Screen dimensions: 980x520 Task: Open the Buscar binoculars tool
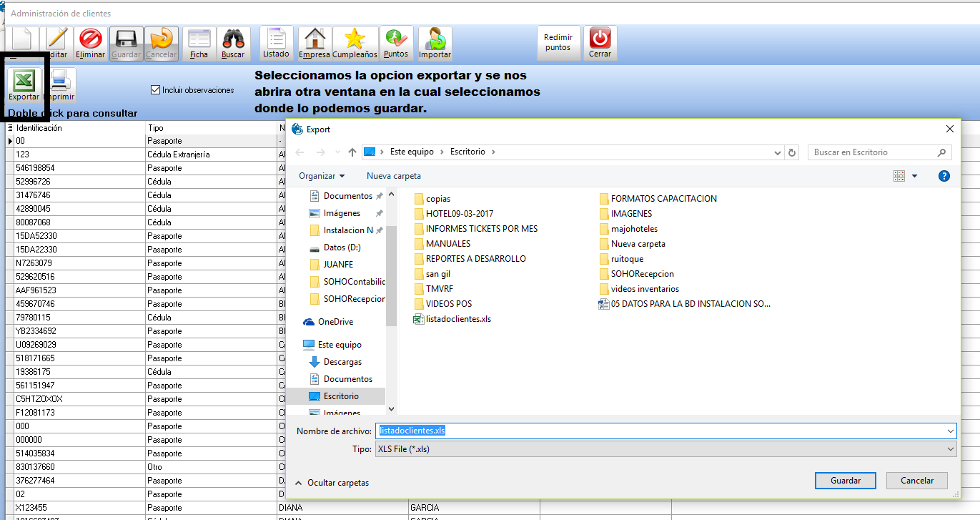pos(233,43)
